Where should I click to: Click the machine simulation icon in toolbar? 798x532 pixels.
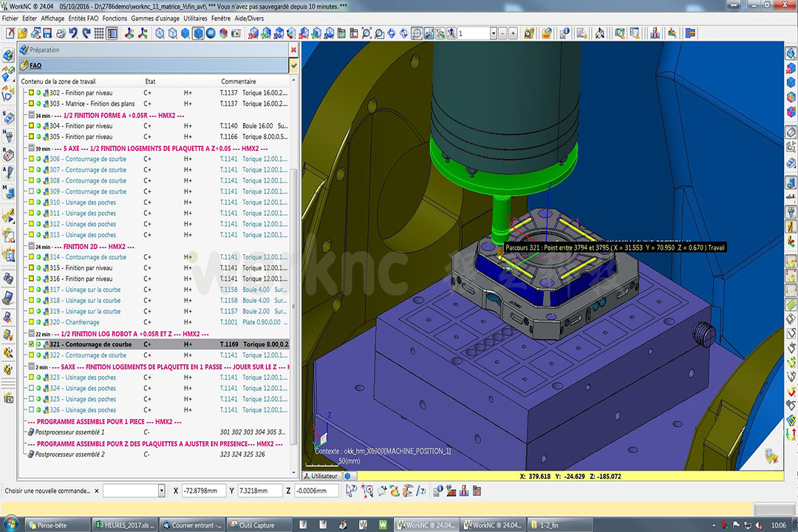click(x=655, y=33)
